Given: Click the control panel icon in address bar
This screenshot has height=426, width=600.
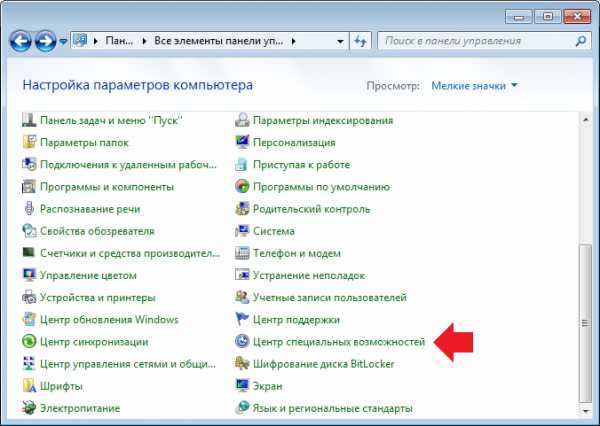Looking at the screenshot, I should 80,41.
